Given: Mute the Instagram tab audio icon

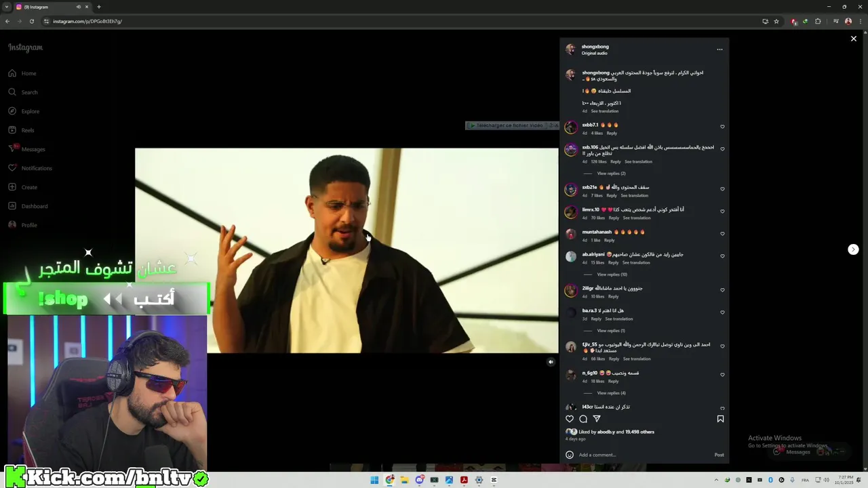Looking at the screenshot, I should click(79, 7).
